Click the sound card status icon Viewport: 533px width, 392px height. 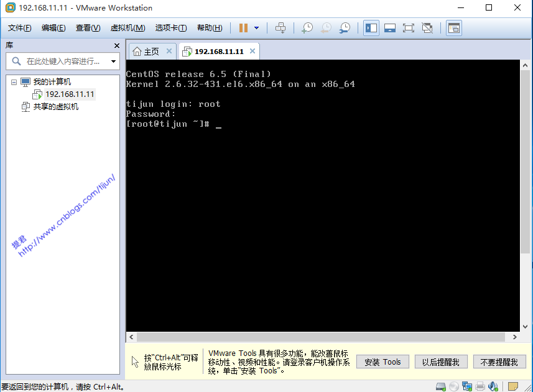(x=493, y=386)
